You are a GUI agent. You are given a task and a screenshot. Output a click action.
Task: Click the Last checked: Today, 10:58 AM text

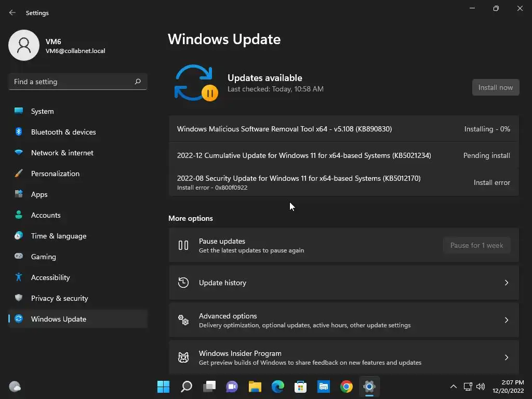click(275, 89)
